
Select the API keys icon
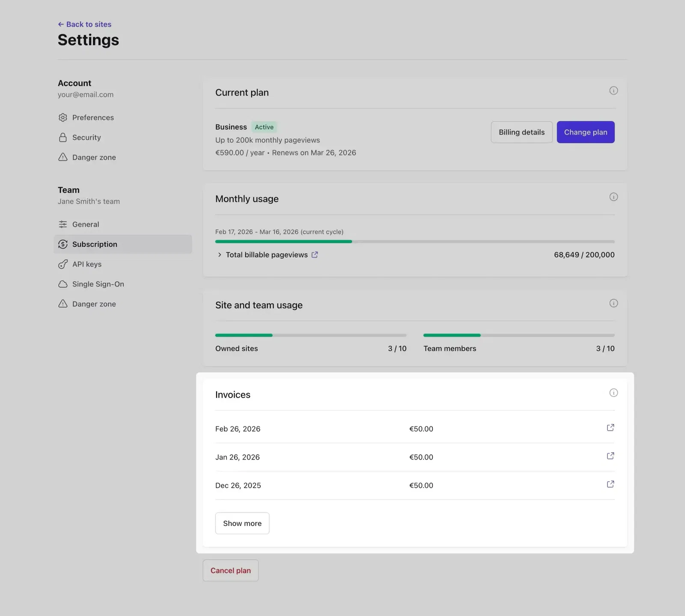[x=63, y=264]
